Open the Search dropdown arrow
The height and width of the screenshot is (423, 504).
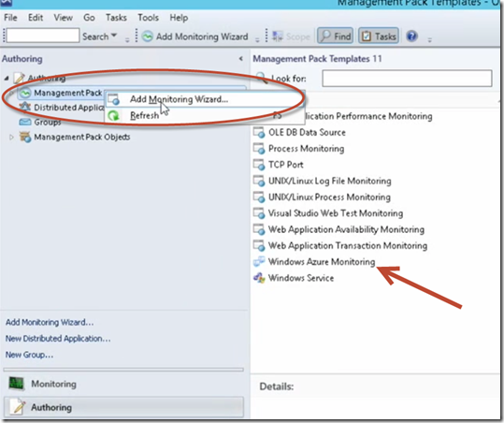(114, 36)
